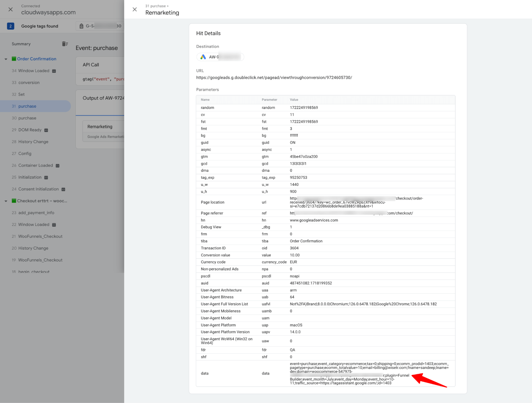Open the Checkout erttrt – wooc... page entry
532x403 pixels.
(x=39, y=201)
